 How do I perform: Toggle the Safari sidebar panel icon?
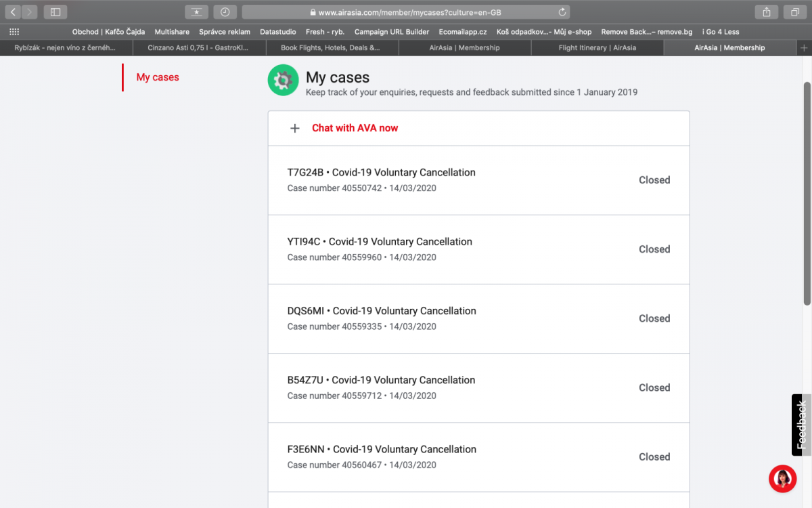(x=55, y=12)
